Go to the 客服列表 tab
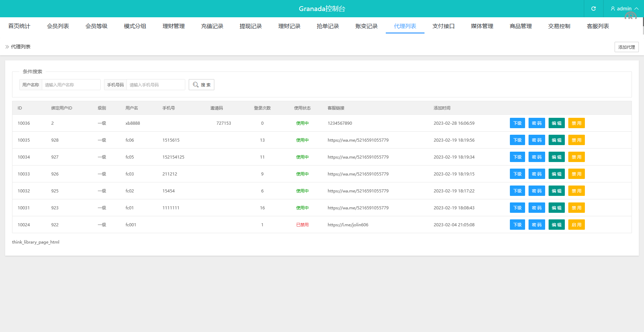Screen dimensions: 644x332 coord(598,26)
